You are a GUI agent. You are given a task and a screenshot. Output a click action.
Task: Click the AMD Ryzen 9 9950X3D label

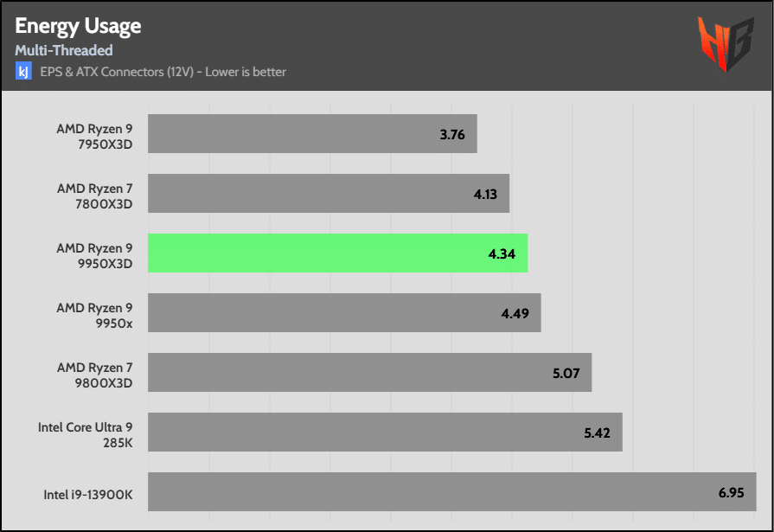pos(95,253)
